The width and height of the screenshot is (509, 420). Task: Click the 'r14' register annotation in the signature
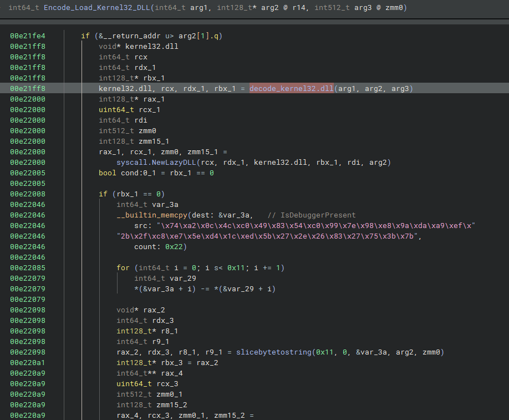coord(299,7)
